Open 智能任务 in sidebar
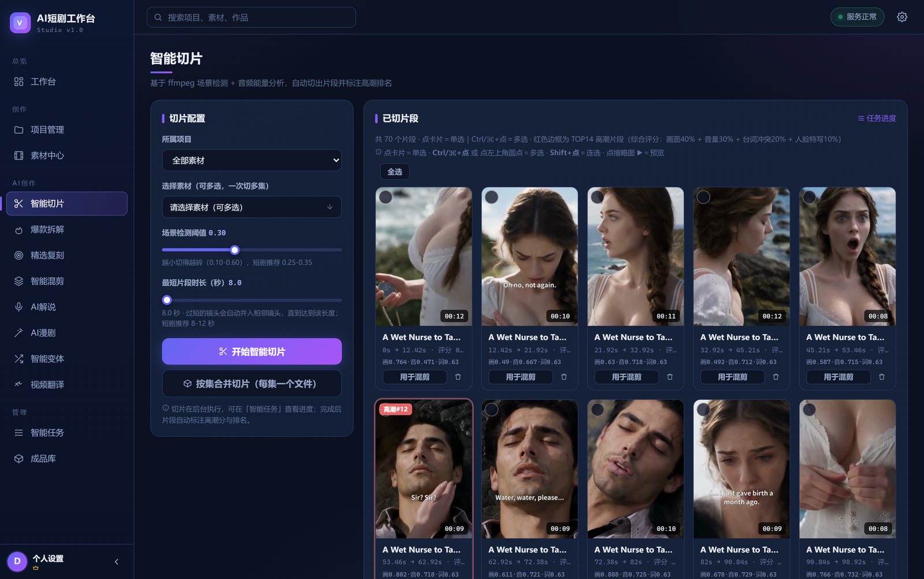924x579 pixels. [x=67, y=432]
